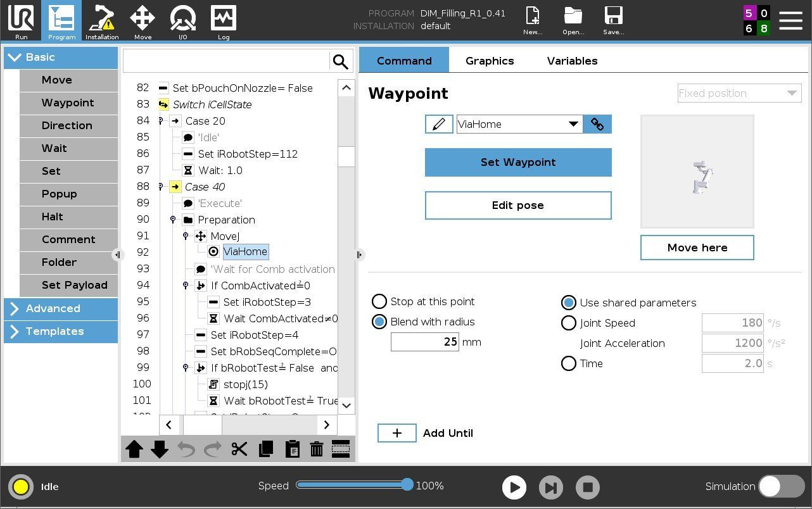The height and width of the screenshot is (509, 812).
Task: Select Stop at this point option
Action: pos(379,301)
